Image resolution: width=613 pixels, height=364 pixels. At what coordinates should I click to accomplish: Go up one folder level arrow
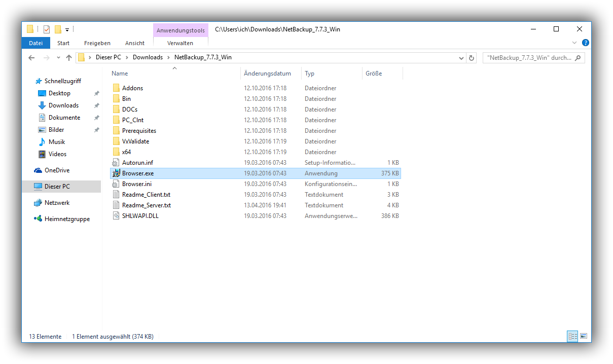69,58
